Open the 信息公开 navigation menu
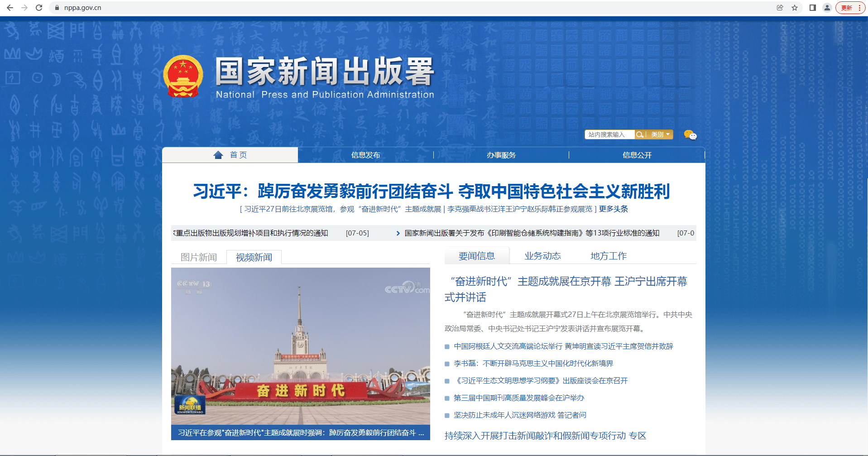Screen dimensions: 868x456 tap(637, 154)
